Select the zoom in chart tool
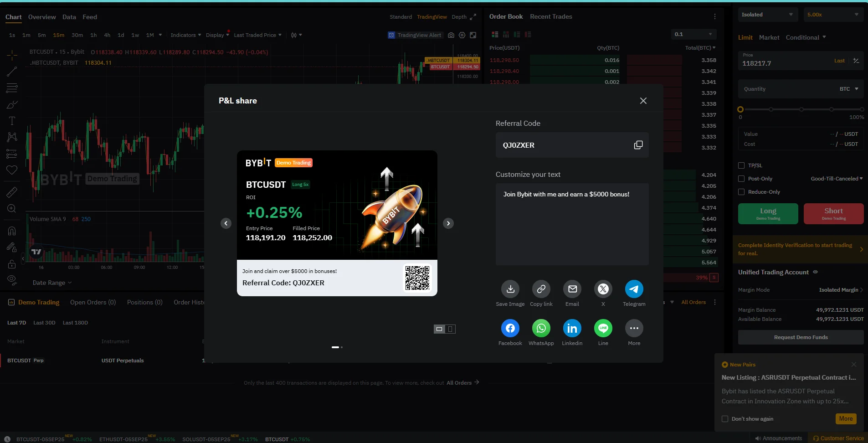This screenshot has height=443, width=868. click(12, 209)
